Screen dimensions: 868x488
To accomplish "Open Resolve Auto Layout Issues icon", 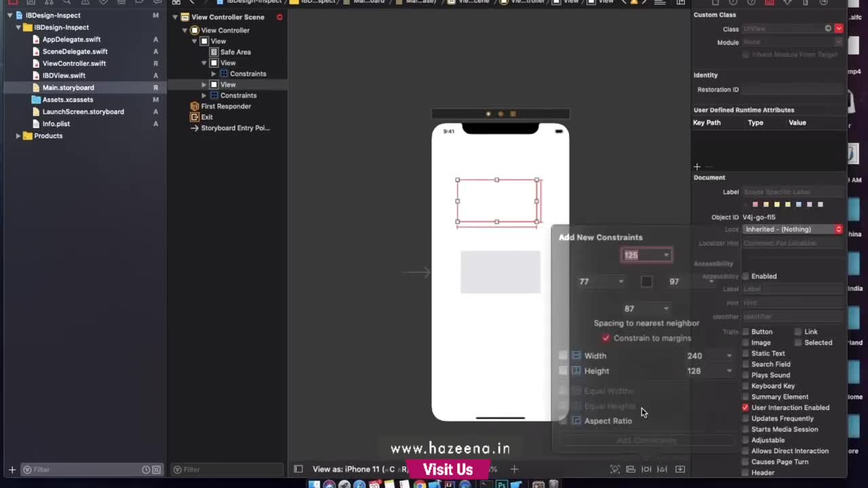I will point(663,469).
